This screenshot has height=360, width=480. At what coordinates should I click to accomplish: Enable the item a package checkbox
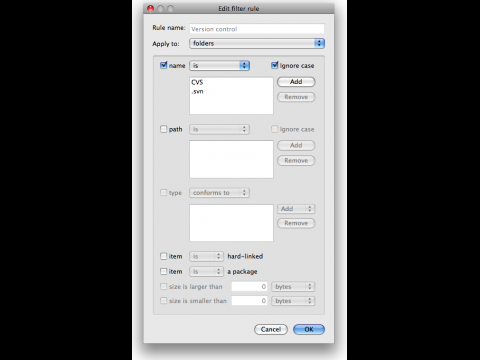tap(163, 271)
